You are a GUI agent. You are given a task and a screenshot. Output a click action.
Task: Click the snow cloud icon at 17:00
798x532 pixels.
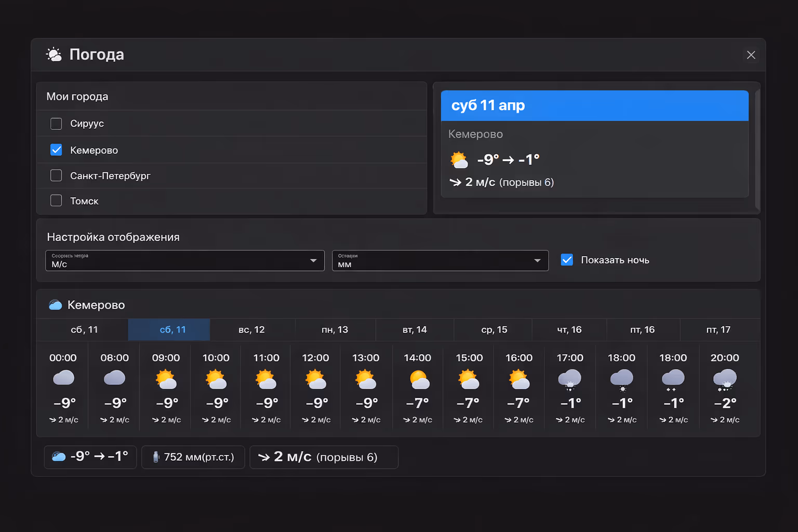pyautogui.click(x=569, y=380)
